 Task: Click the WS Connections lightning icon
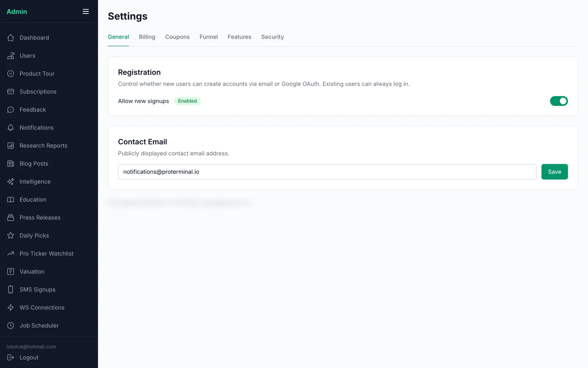click(x=11, y=308)
